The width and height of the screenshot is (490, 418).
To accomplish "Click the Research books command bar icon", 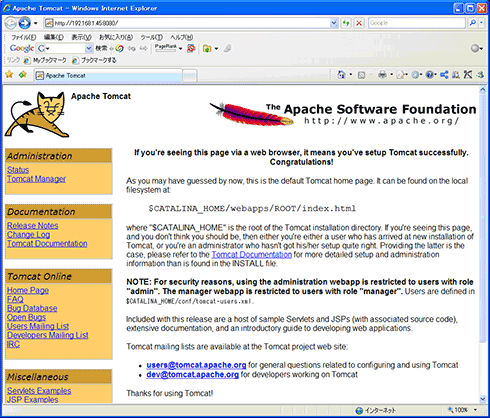I will tap(456, 75).
